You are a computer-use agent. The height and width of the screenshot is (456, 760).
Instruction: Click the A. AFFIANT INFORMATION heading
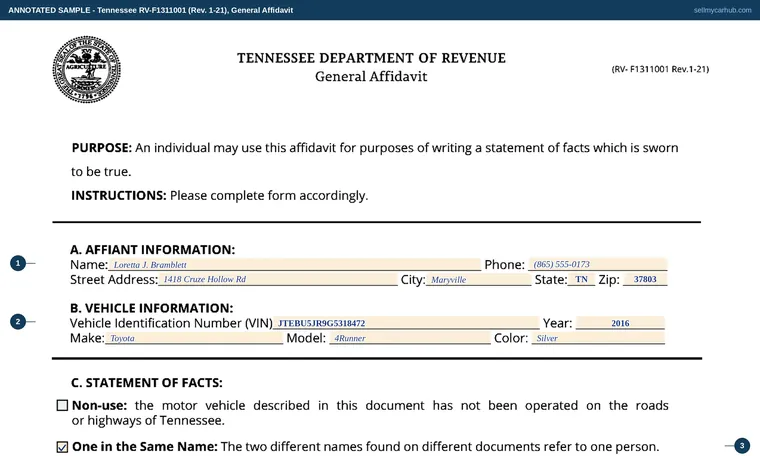152,250
